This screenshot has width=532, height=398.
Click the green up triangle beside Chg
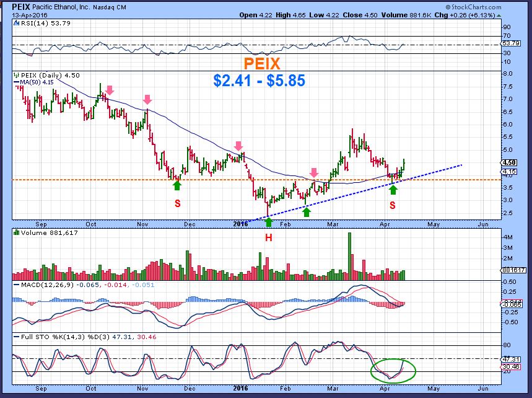point(499,15)
